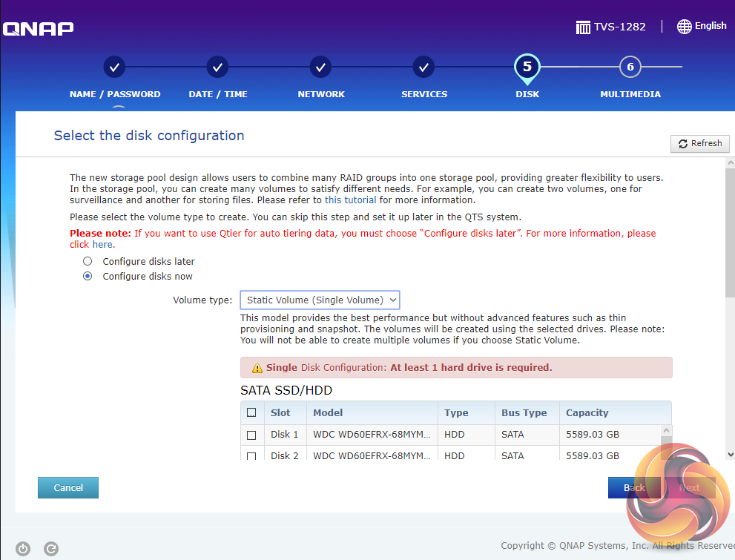The width and height of the screenshot is (735, 560).
Task: Click the Cancel button
Action: pyautogui.click(x=68, y=487)
